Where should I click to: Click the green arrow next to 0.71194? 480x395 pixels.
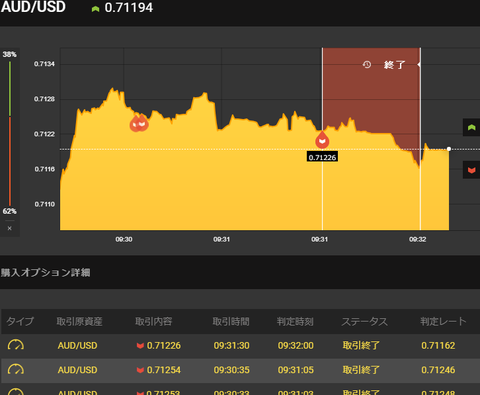tap(96, 9)
